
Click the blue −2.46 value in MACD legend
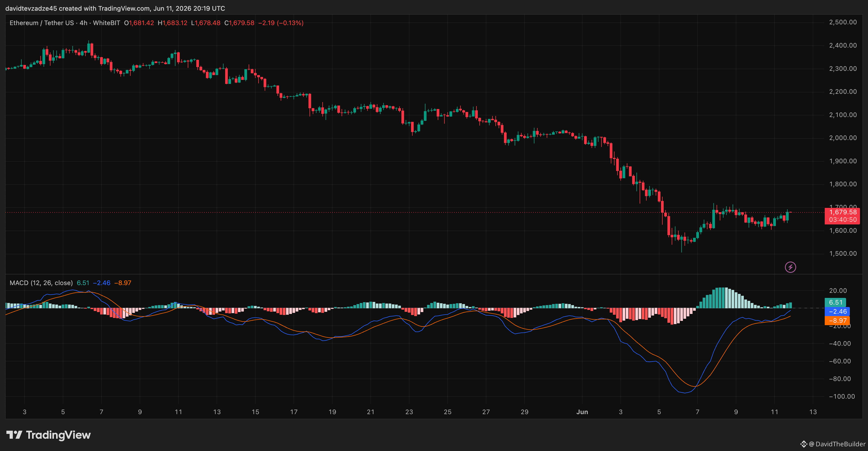(x=102, y=283)
